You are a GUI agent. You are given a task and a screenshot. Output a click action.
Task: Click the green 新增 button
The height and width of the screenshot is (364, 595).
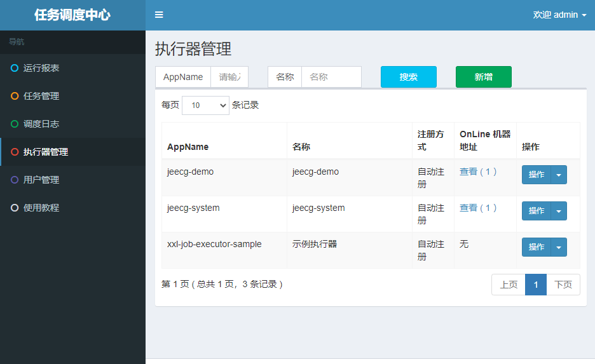coord(483,77)
